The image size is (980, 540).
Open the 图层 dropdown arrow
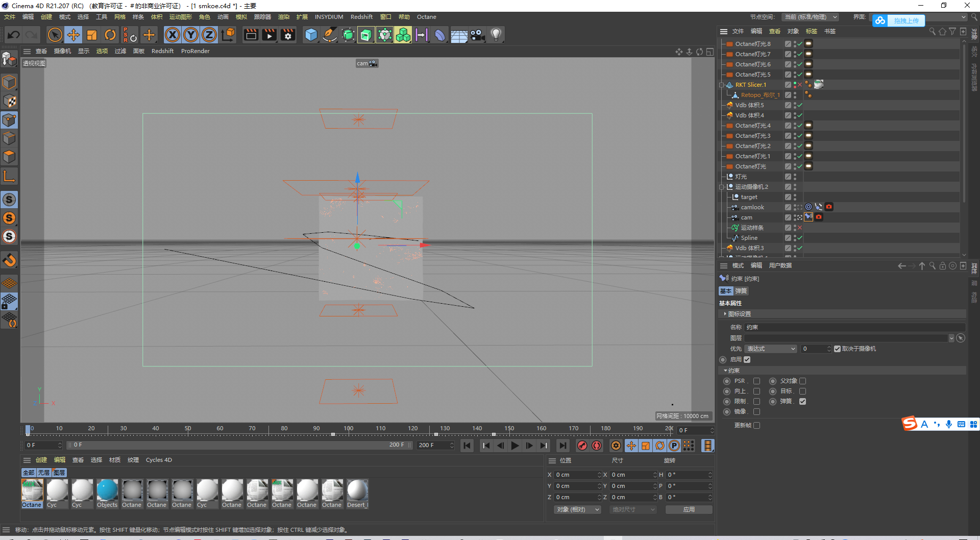coord(951,338)
